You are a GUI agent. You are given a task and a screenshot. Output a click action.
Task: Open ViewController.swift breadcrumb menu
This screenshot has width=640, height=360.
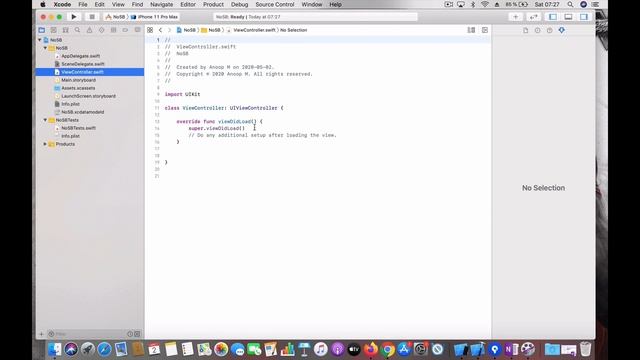pos(251,30)
